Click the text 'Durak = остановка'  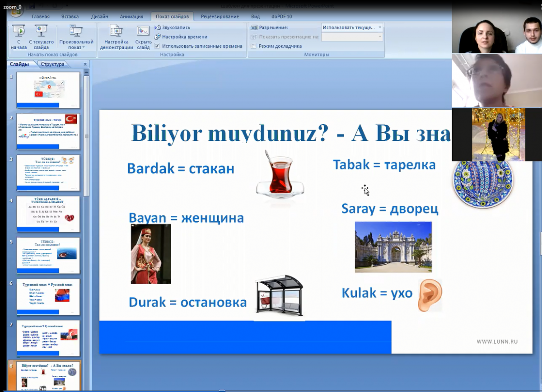(188, 302)
